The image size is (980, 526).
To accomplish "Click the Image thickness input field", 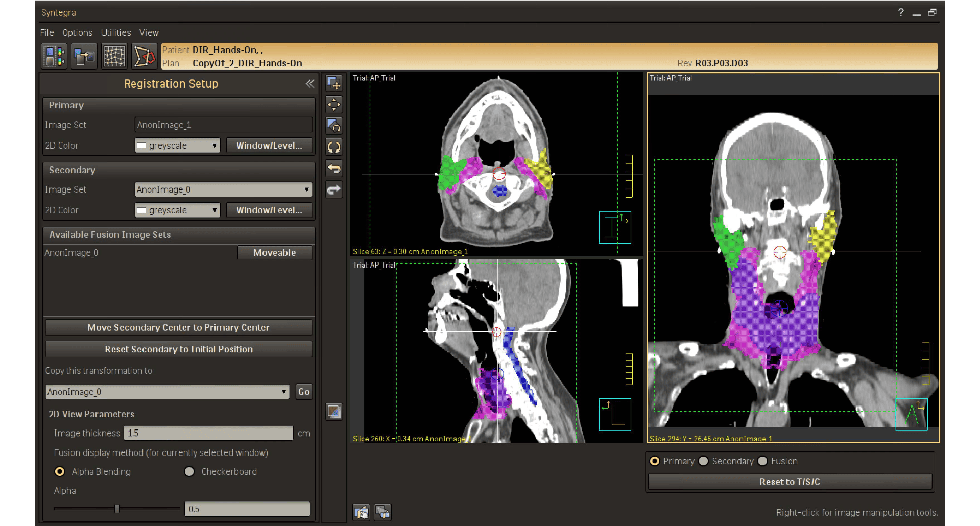I will [208, 433].
